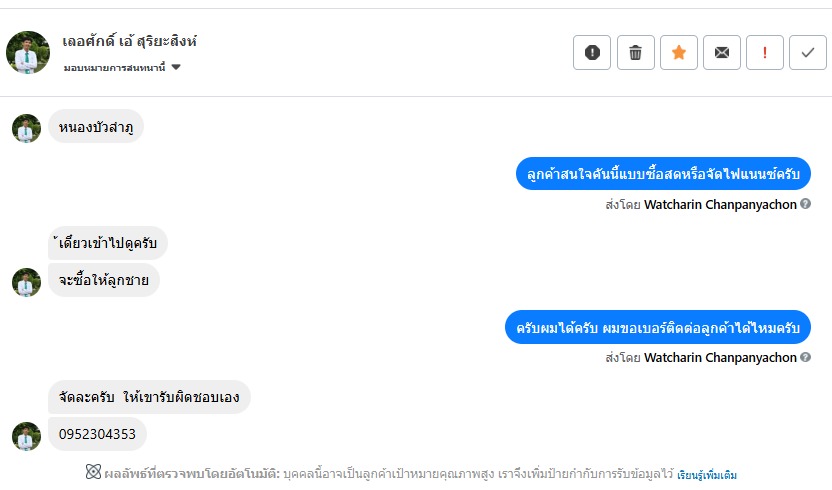Click avatar next to the phone number message
832x490 pixels.
click(x=26, y=435)
